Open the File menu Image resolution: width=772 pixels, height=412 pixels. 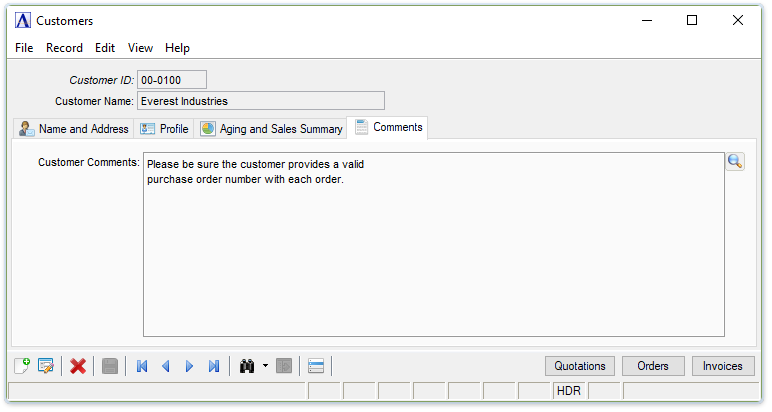[24, 48]
